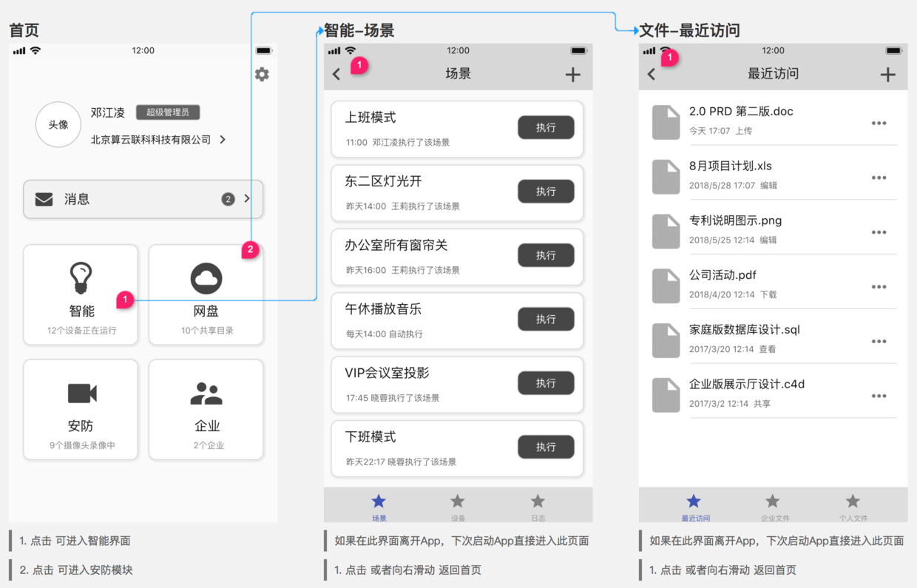Open the 智能 lightbulb card
The height and width of the screenshot is (588, 917).
(x=81, y=294)
